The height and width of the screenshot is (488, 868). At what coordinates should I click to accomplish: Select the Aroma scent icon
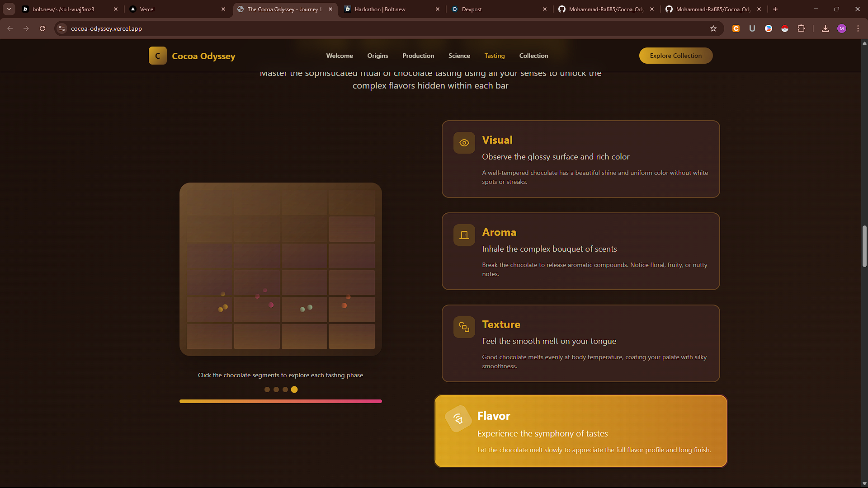pos(464,235)
